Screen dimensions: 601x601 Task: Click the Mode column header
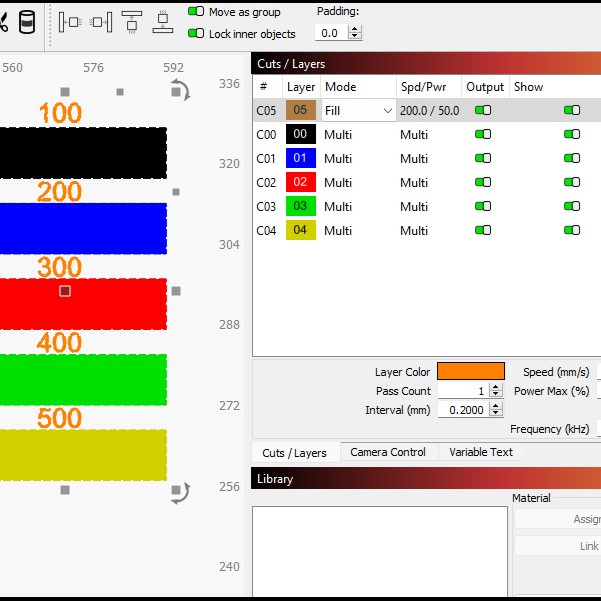[358, 87]
